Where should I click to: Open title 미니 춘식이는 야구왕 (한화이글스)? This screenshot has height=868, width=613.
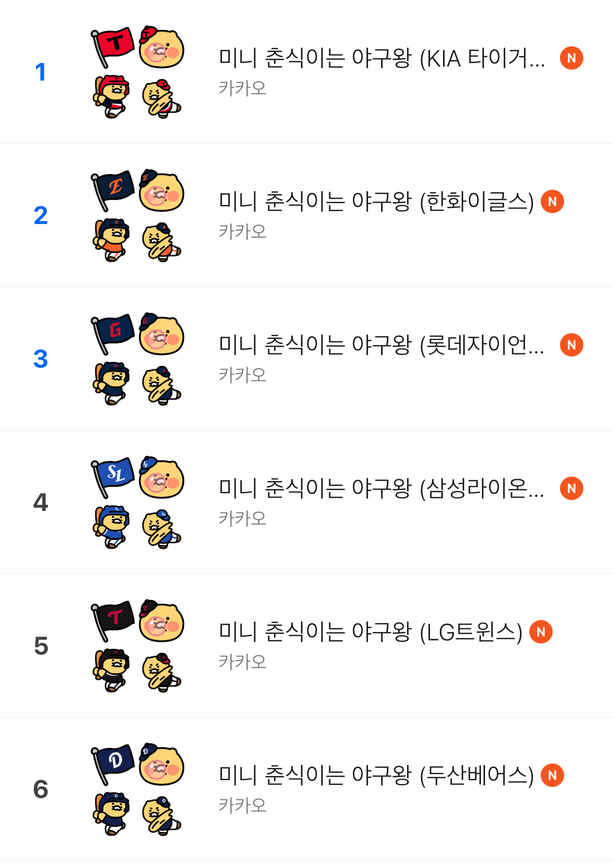(376, 202)
